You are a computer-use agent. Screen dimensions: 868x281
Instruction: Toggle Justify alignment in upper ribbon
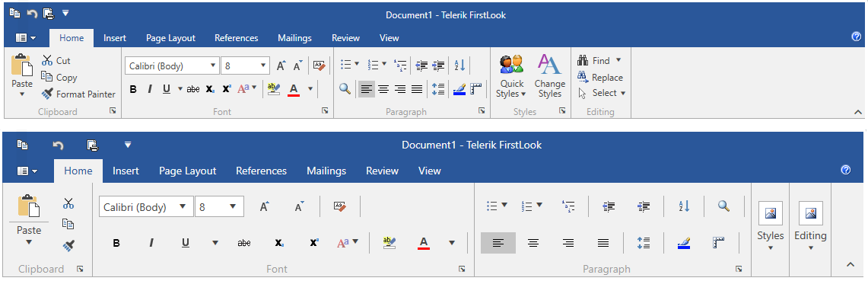click(x=417, y=88)
